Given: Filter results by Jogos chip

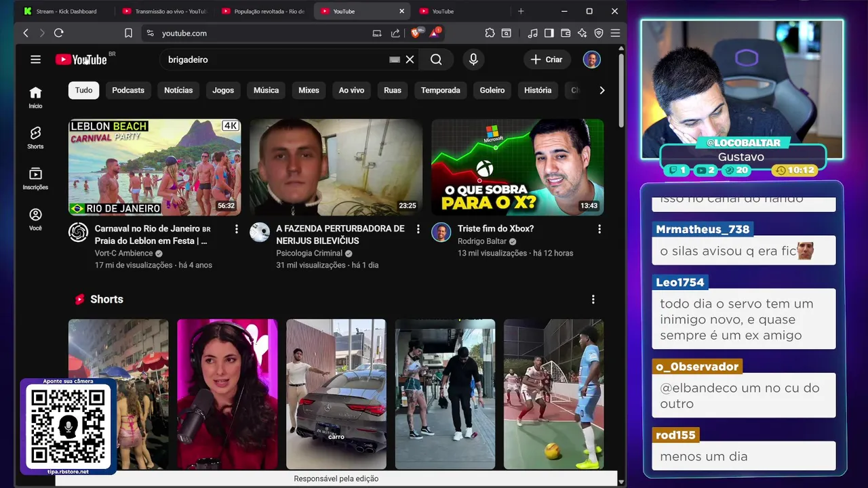Looking at the screenshot, I should (223, 90).
